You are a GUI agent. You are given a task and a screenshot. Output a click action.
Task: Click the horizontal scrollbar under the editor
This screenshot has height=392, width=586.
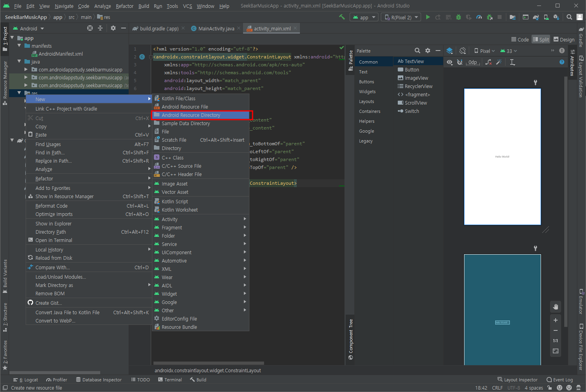pos(208,363)
